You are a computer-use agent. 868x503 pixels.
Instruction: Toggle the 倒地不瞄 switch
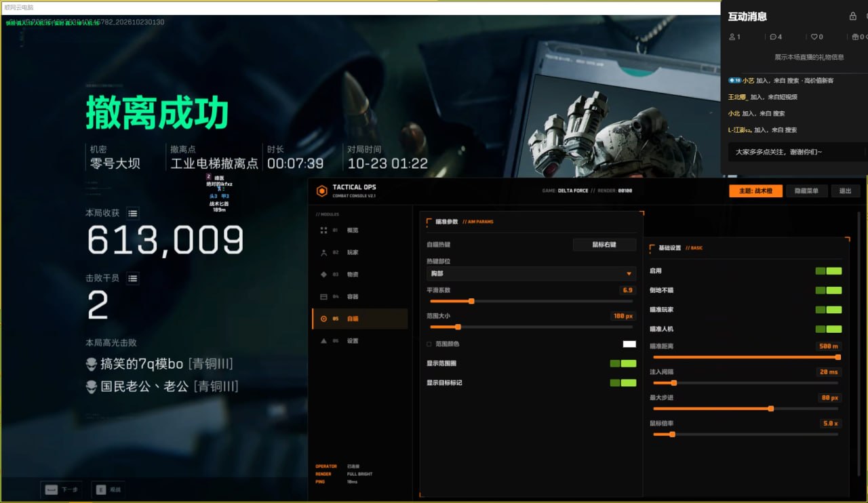[829, 290]
